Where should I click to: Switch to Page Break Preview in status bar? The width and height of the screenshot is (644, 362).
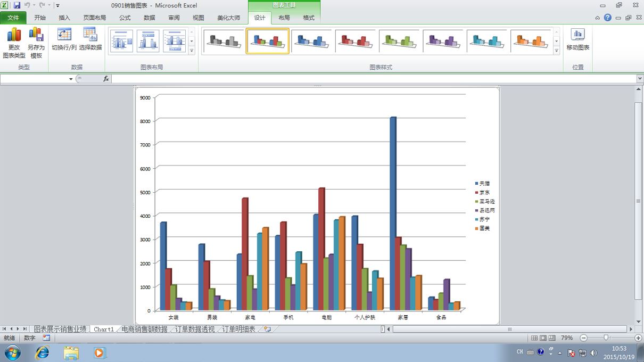[x=552, y=338]
